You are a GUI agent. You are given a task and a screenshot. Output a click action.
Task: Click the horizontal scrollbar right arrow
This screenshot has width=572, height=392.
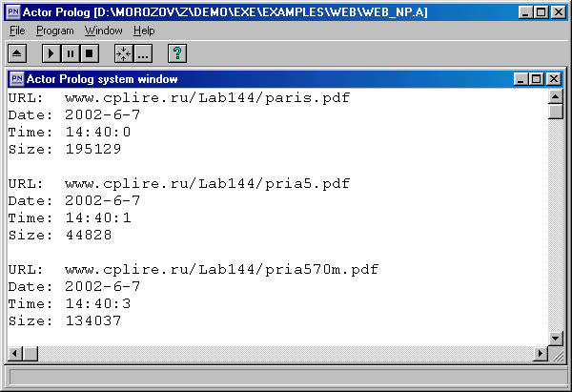coord(541,353)
